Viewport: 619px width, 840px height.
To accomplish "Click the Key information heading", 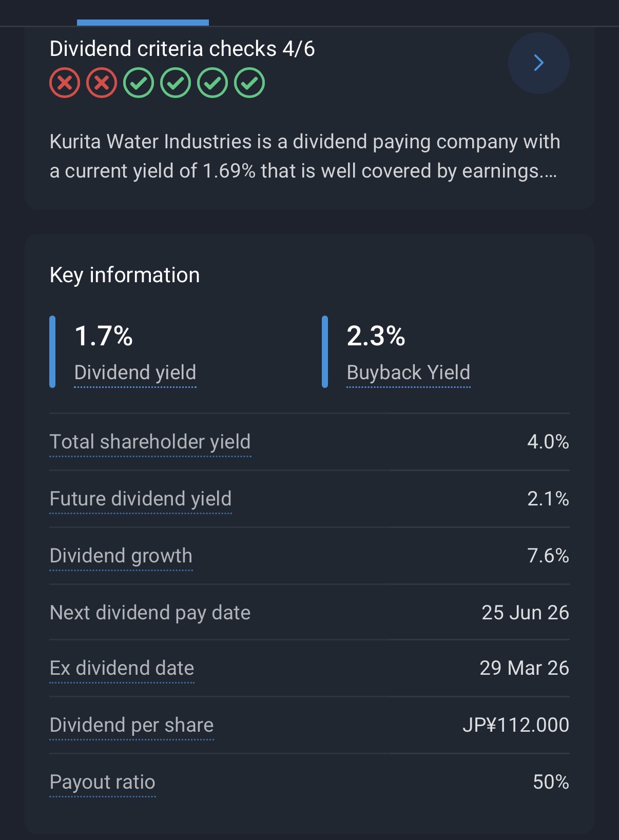I will (x=124, y=275).
